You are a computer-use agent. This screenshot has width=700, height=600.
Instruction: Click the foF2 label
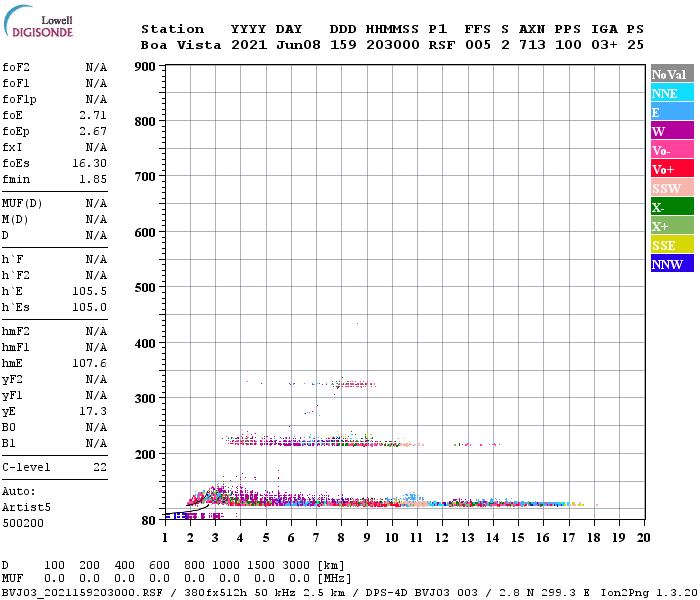16,67
